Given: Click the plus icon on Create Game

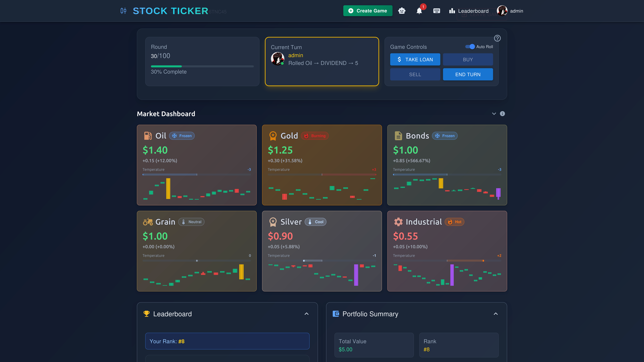Looking at the screenshot, I should 351,11.
